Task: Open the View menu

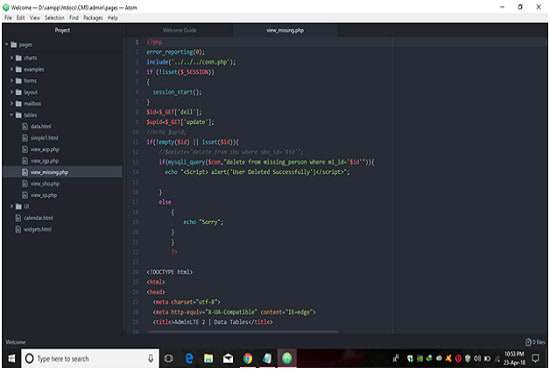Action: pyautogui.click(x=35, y=18)
